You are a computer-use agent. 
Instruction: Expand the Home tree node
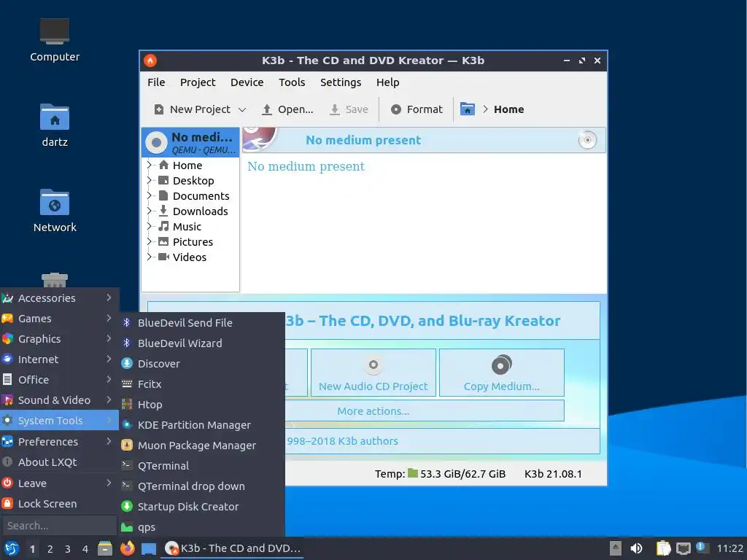point(150,165)
